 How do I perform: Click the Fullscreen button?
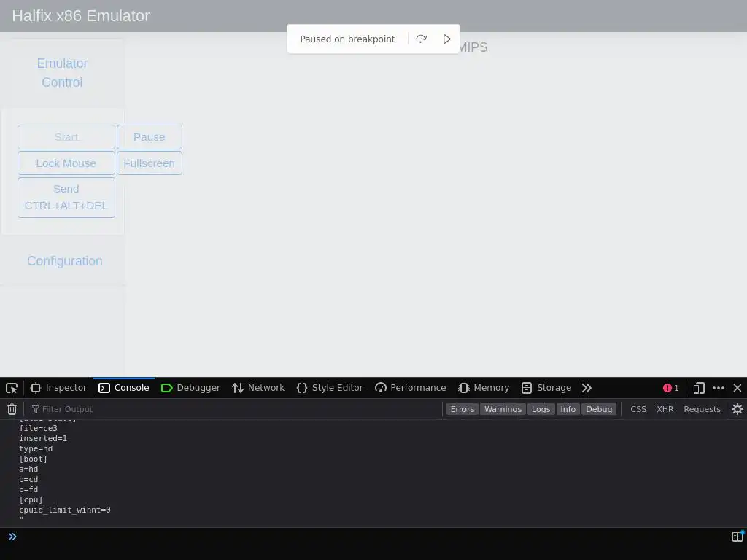point(149,163)
